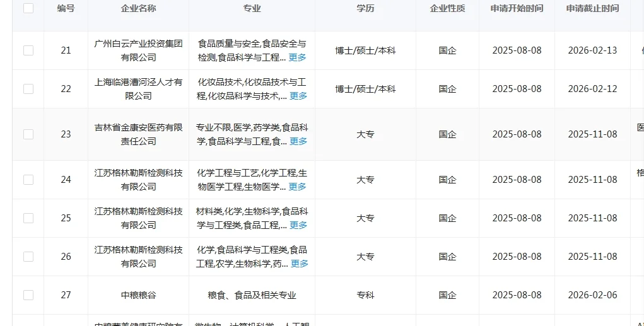Screen dimensions: 644x326
Task: Click 专科 education in row 27
Action: point(365,295)
